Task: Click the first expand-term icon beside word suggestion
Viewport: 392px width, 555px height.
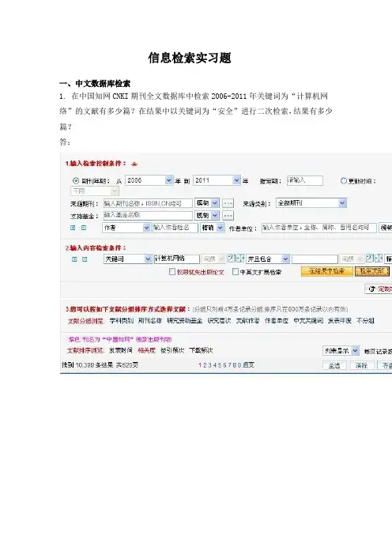Action: (x=240, y=259)
